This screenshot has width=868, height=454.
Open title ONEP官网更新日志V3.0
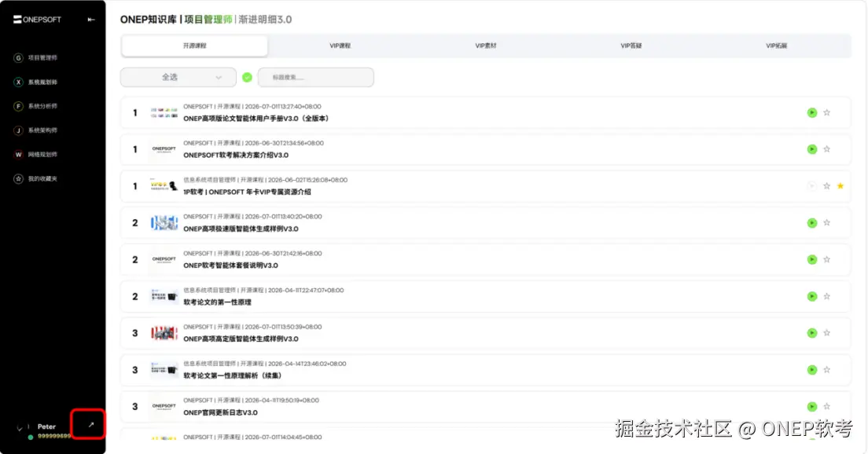pyautogui.click(x=220, y=412)
